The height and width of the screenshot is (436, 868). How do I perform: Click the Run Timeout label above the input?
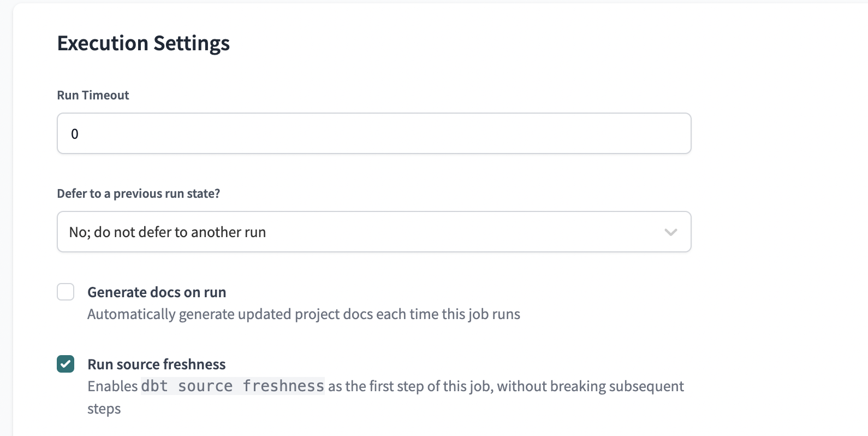[x=93, y=95]
